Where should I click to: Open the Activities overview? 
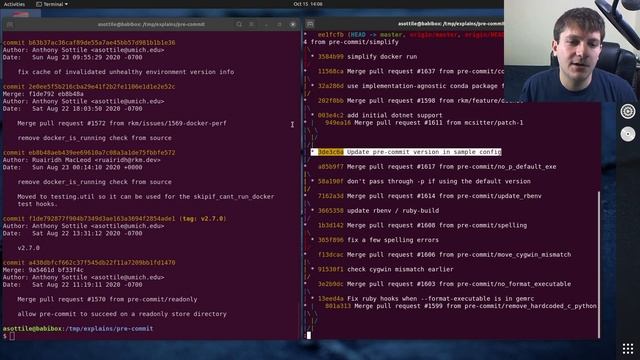14,4
